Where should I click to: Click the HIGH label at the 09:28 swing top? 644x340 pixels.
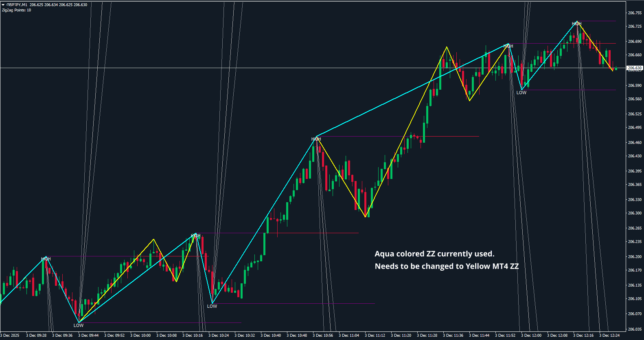click(46, 259)
